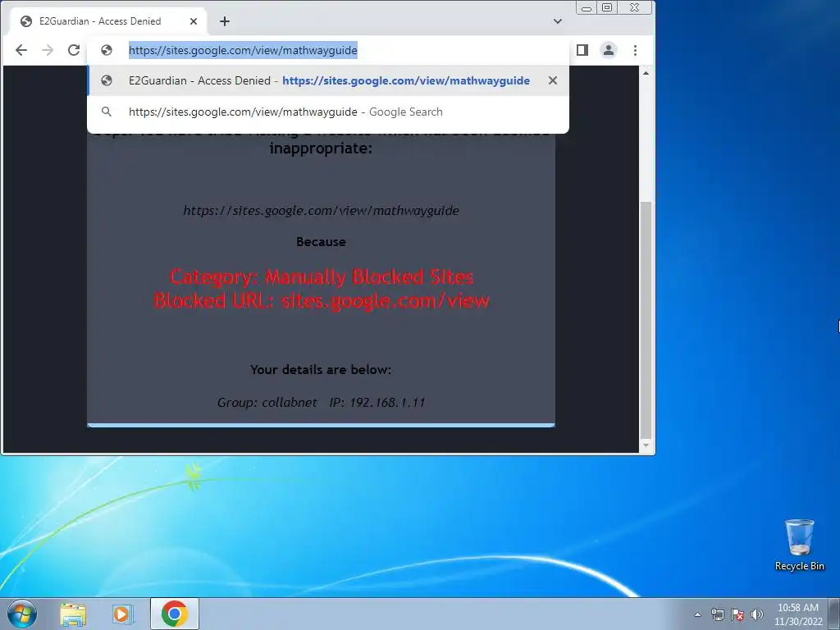Click 'Blocked URL: sites.google.com/view' text
Image resolution: width=840 pixels, height=630 pixels.
[x=322, y=300]
